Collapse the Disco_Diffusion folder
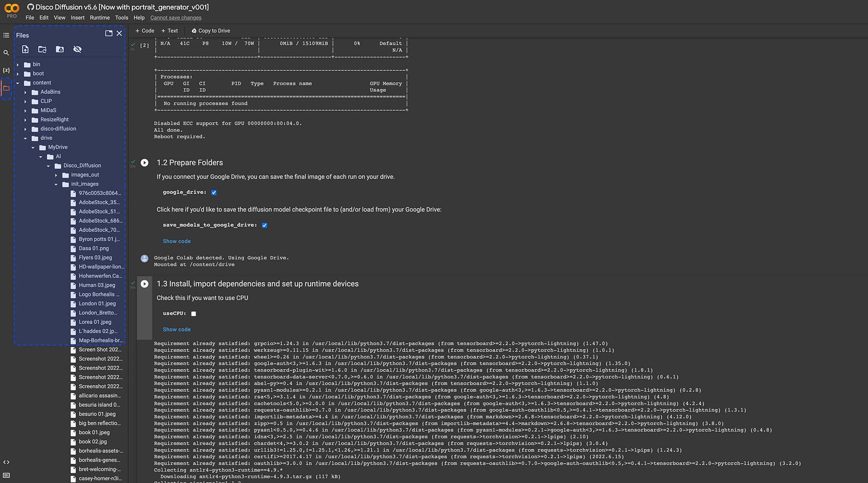868x483 pixels. pos(49,165)
